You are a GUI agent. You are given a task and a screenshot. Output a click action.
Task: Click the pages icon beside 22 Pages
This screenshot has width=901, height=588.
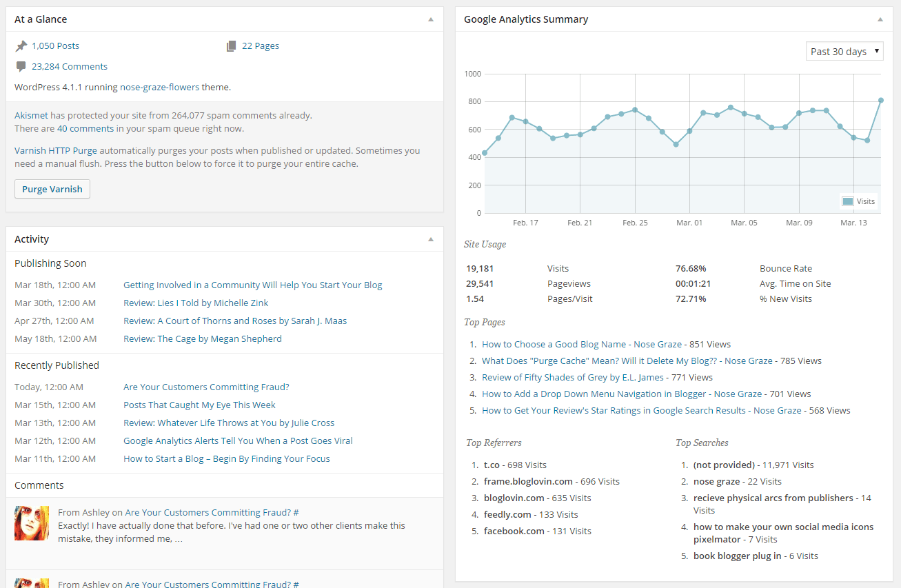(232, 46)
